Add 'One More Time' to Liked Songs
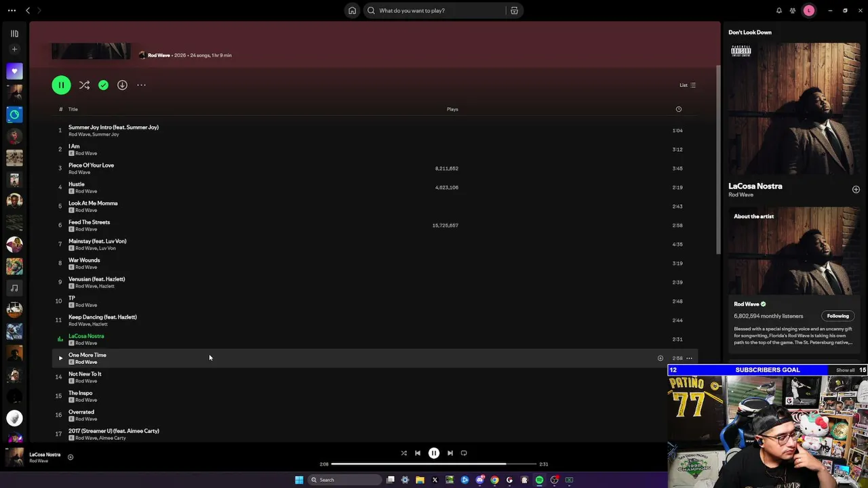This screenshot has height=488, width=868. 660,358
